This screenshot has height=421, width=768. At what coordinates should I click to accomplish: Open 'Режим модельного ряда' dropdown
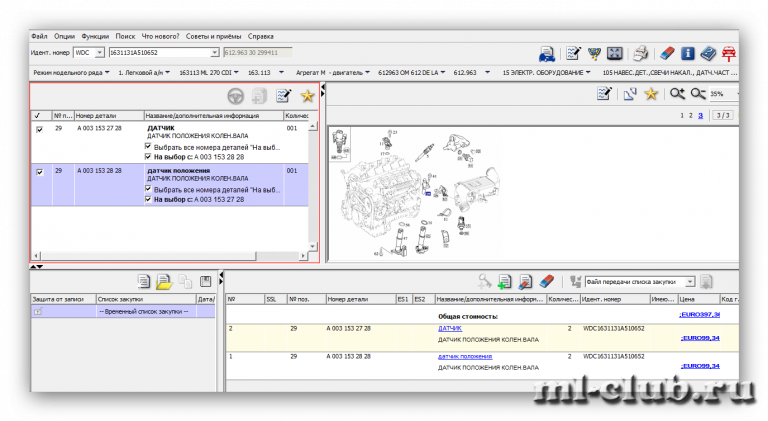point(71,72)
